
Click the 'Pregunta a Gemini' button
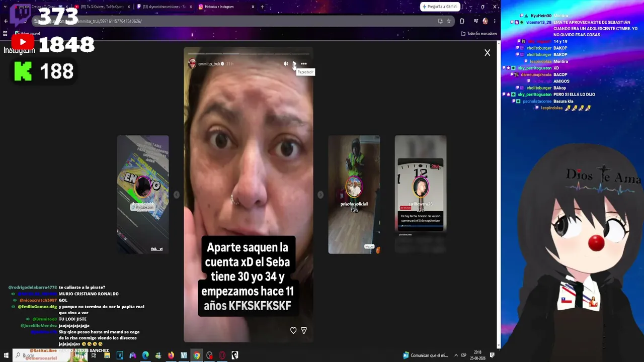click(x=440, y=7)
